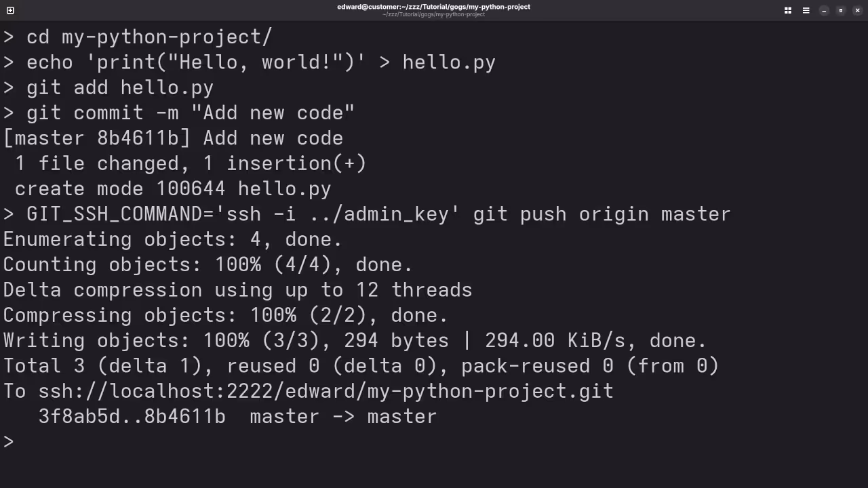Minimize the terminal window
The height and width of the screenshot is (488, 868).
[823, 11]
